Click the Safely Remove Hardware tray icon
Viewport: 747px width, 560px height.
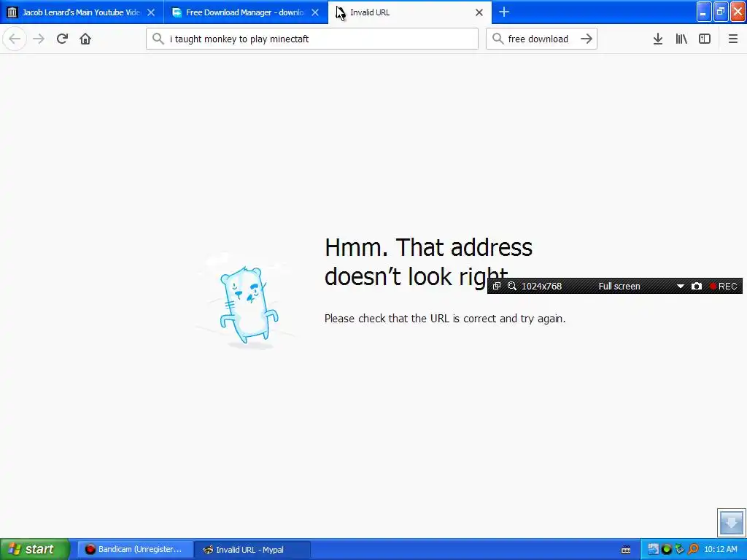[x=680, y=550]
